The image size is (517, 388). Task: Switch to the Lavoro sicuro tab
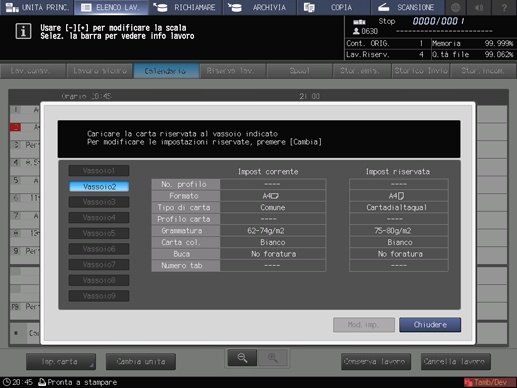pyautogui.click(x=100, y=71)
